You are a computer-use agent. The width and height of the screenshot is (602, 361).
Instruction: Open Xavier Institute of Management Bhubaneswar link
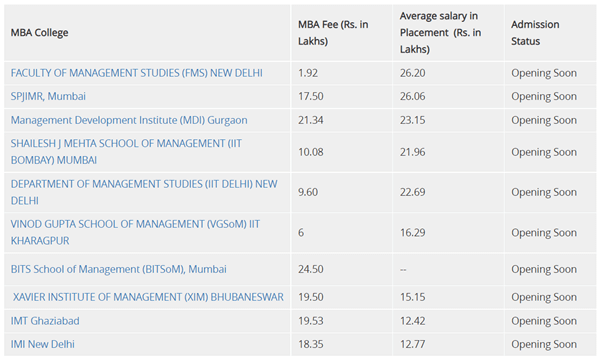[148, 297]
